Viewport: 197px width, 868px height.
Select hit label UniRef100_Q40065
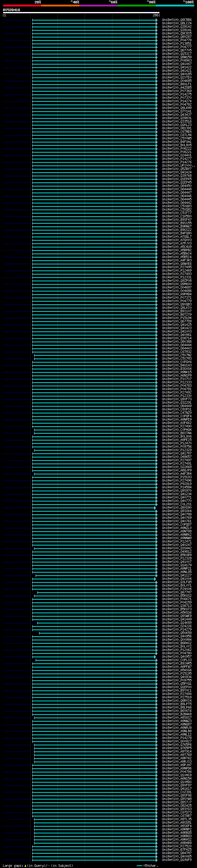(x=176, y=856)
